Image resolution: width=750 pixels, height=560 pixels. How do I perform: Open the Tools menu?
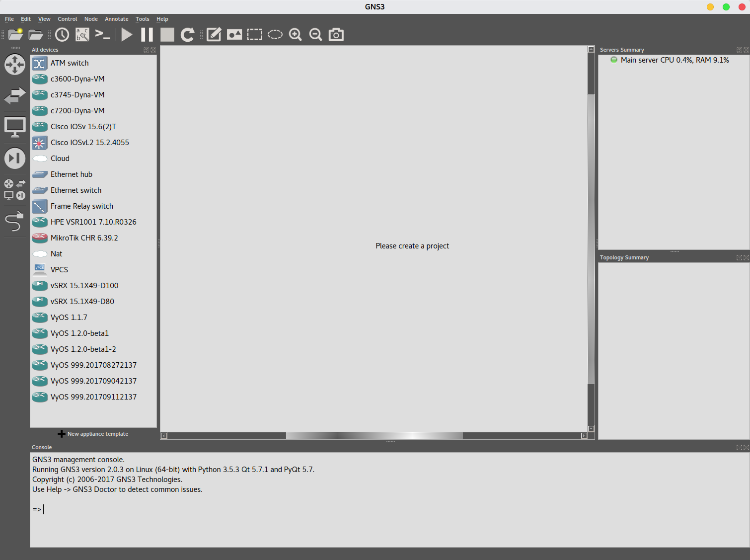143,19
